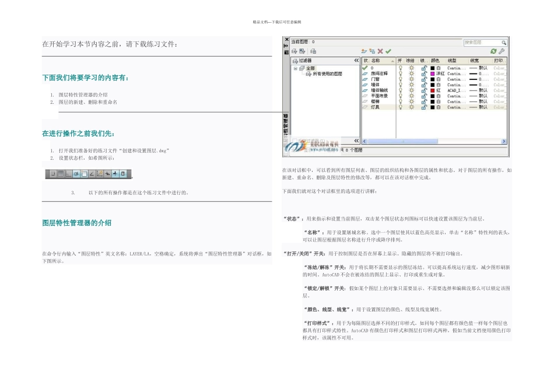The width and height of the screenshot is (554, 392).
Task: Click the New Layer icon
Action: (x=364, y=51)
